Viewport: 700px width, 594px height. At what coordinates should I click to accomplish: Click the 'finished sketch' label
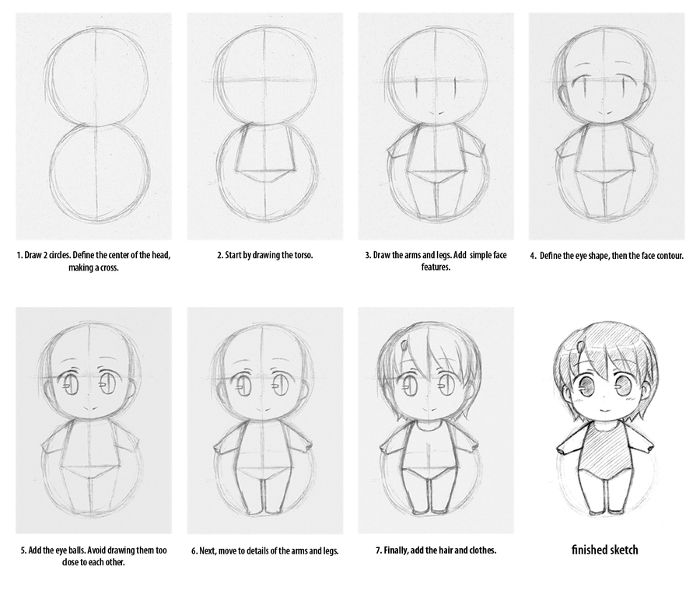[604, 550]
